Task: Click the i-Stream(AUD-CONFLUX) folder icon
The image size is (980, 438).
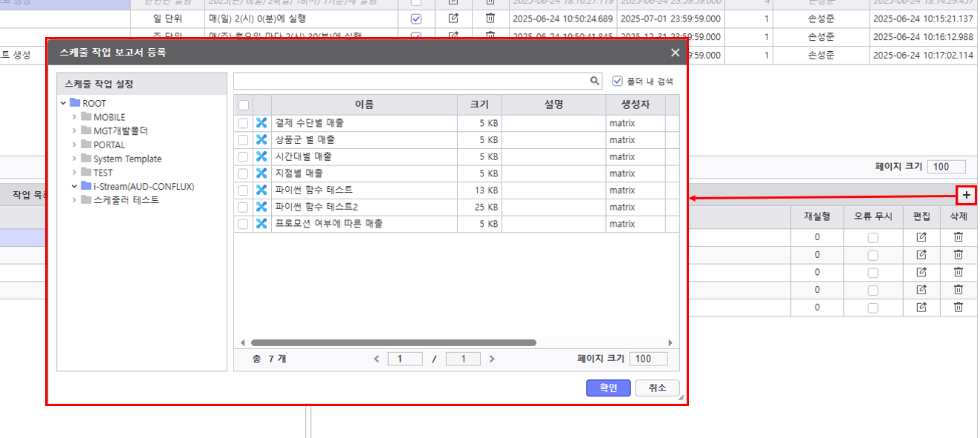Action: pyautogui.click(x=86, y=186)
